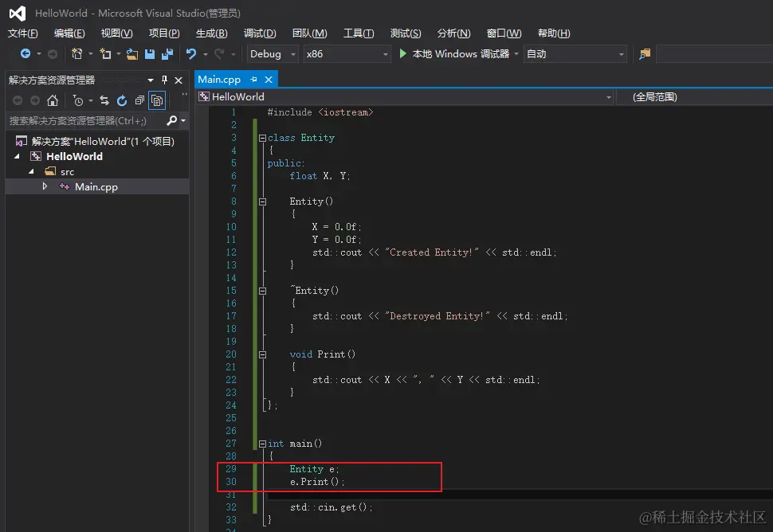Open the Undo history dropdown arrow
This screenshot has width=773, height=532.
205,53
